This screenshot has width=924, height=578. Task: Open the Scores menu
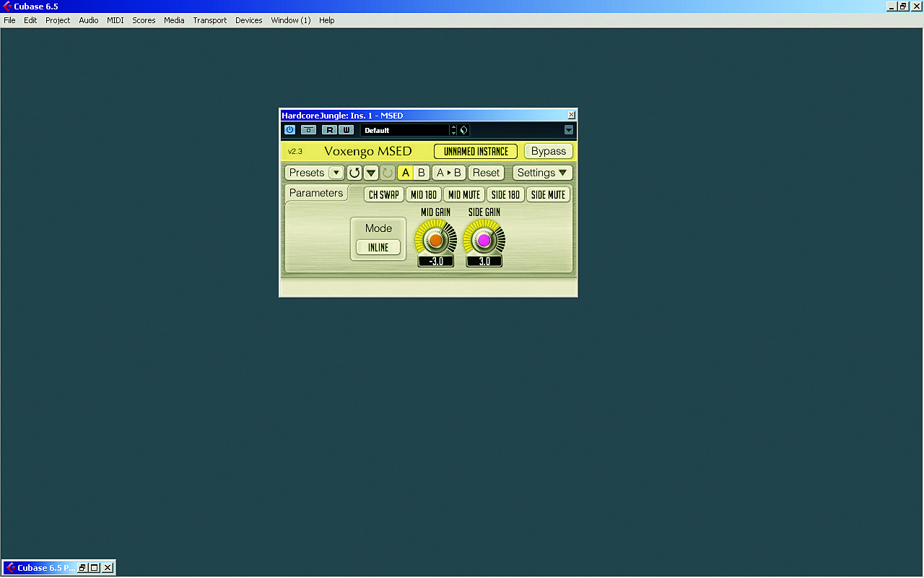[144, 20]
